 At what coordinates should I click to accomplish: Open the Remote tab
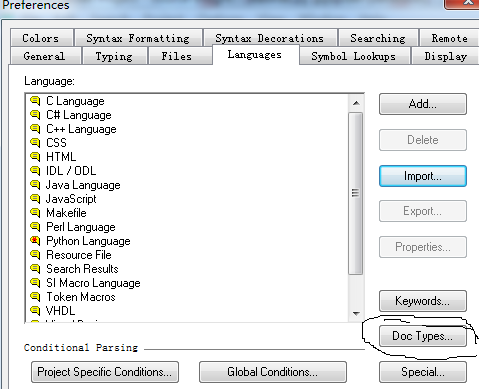pyautogui.click(x=449, y=38)
